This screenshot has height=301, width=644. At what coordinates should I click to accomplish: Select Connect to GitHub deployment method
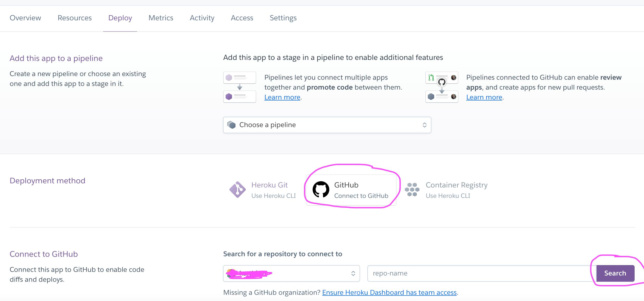point(351,190)
